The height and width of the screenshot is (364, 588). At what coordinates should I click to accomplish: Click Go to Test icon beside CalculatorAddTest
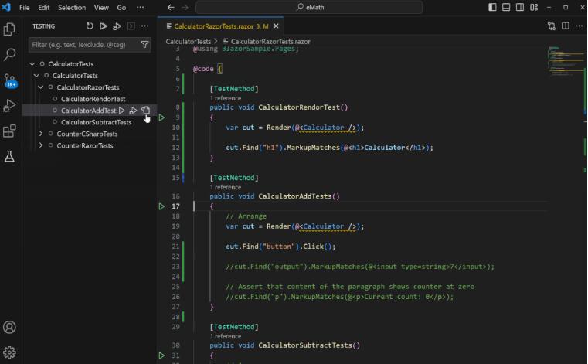[145, 111]
